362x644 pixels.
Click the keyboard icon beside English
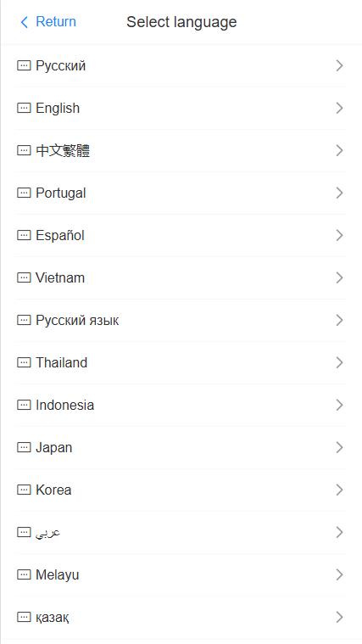point(24,108)
